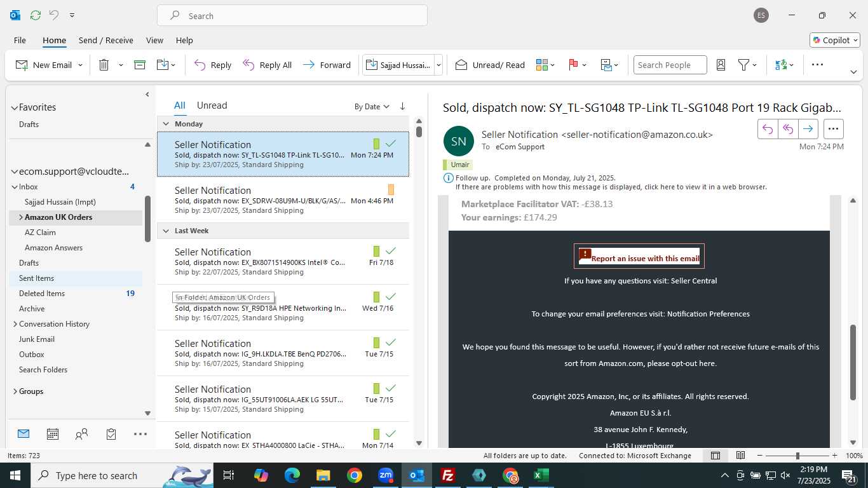Open reading pane More actions ellipsis
The height and width of the screenshot is (488, 868).
pos(834,129)
